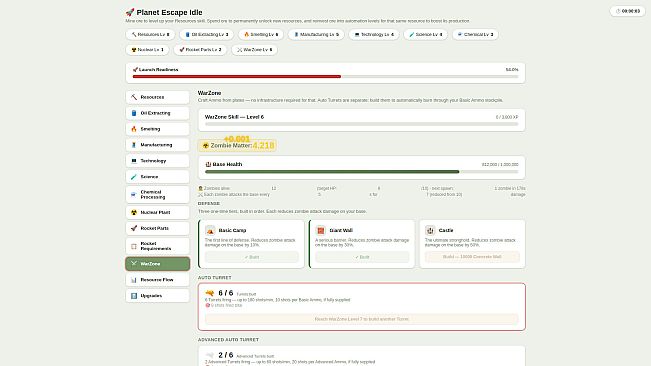Viewport: 651px width, 366px height.
Task: Click the WarZone Lv chip swords icon
Action: pos(240,50)
